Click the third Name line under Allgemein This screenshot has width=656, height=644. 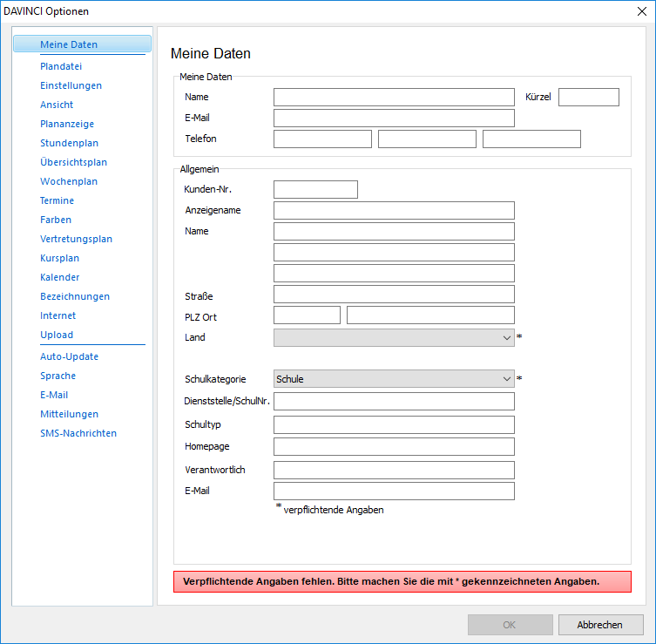point(394,274)
